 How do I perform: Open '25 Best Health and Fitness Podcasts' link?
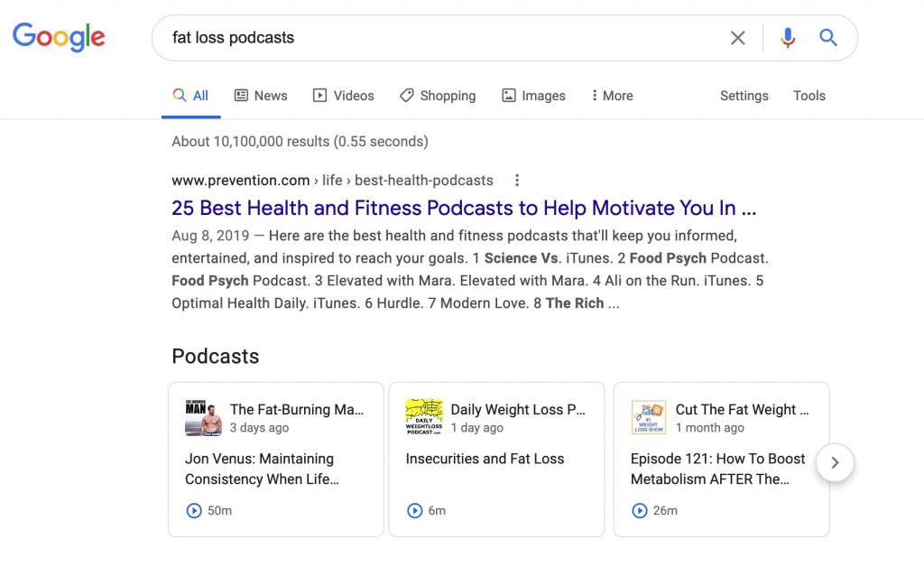coord(464,208)
